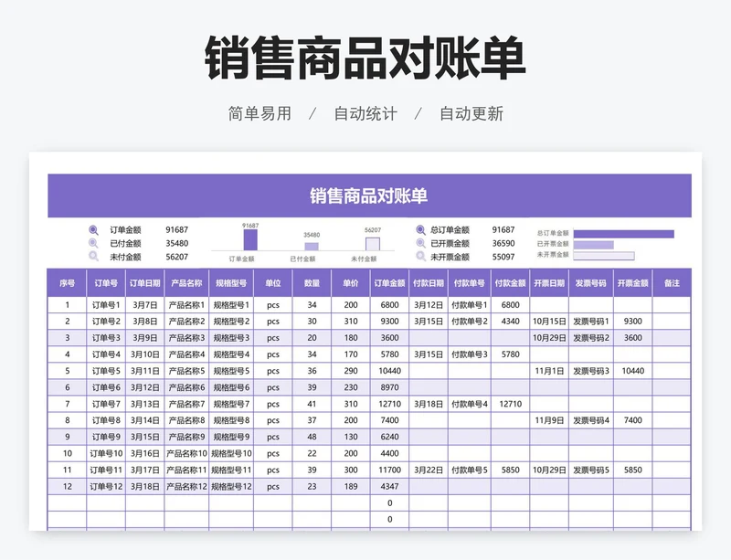The height and width of the screenshot is (560, 731).
Task: Select cell 4347 in row 12
Action: [390, 486]
